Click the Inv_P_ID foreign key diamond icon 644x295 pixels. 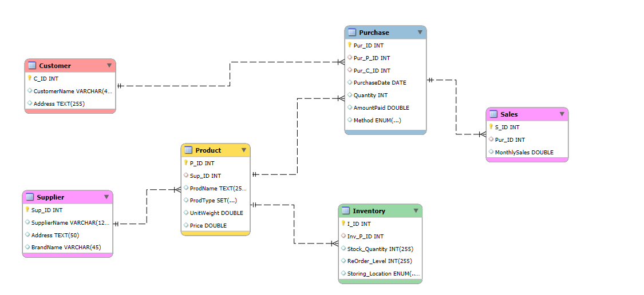click(344, 236)
